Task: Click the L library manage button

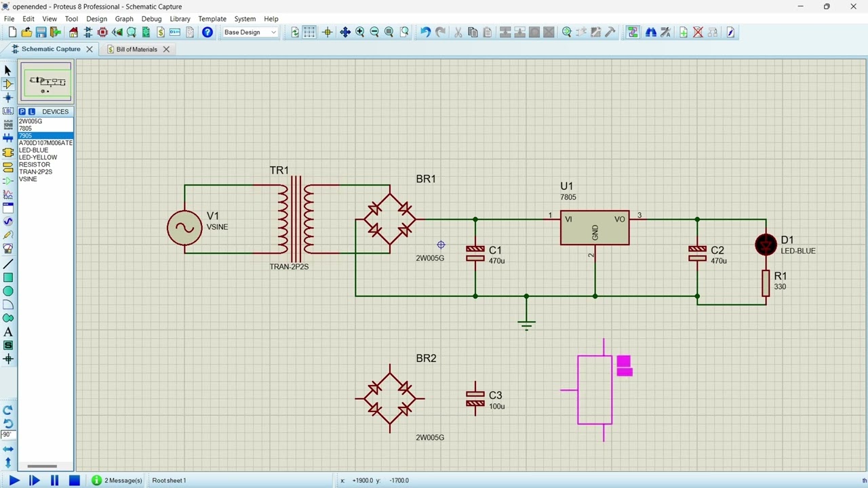Action: click(31, 111)
